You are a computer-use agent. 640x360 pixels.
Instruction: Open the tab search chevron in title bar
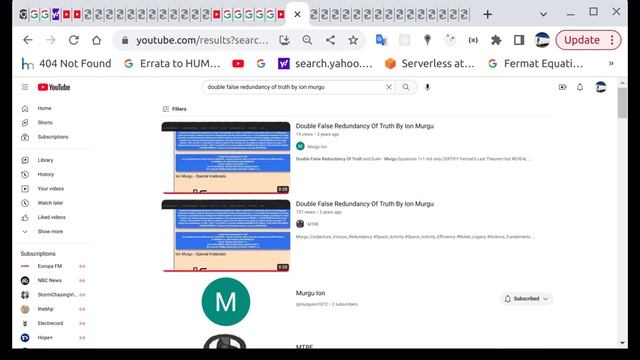543,14
